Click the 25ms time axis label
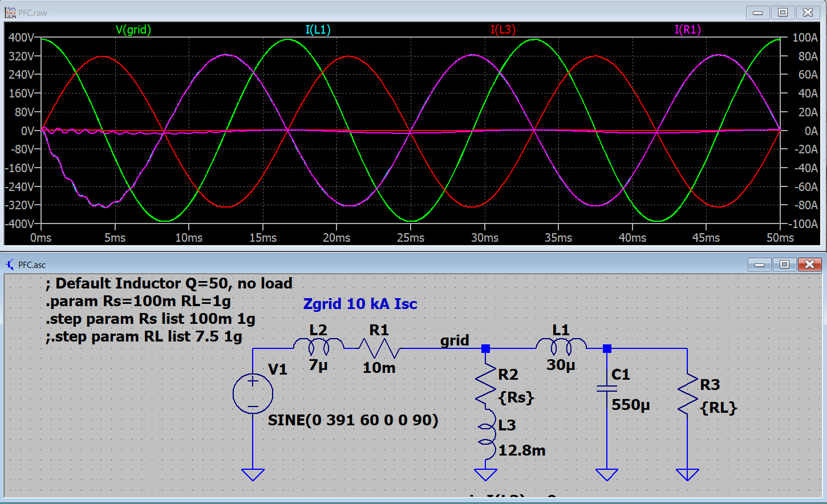 click(411, 238)
